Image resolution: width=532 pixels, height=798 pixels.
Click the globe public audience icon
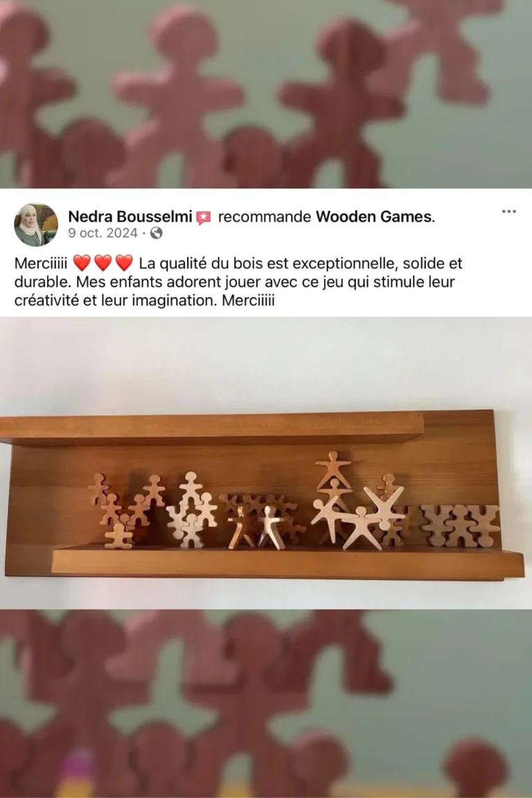pyautogui.click(x=157, y=233)
